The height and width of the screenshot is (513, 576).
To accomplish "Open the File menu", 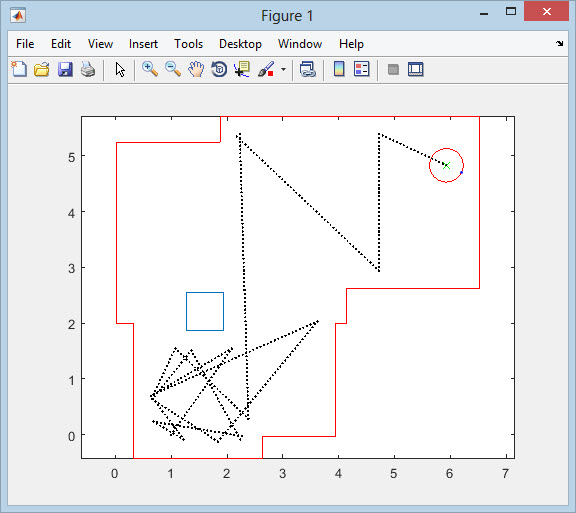I will tap(25, 44).
